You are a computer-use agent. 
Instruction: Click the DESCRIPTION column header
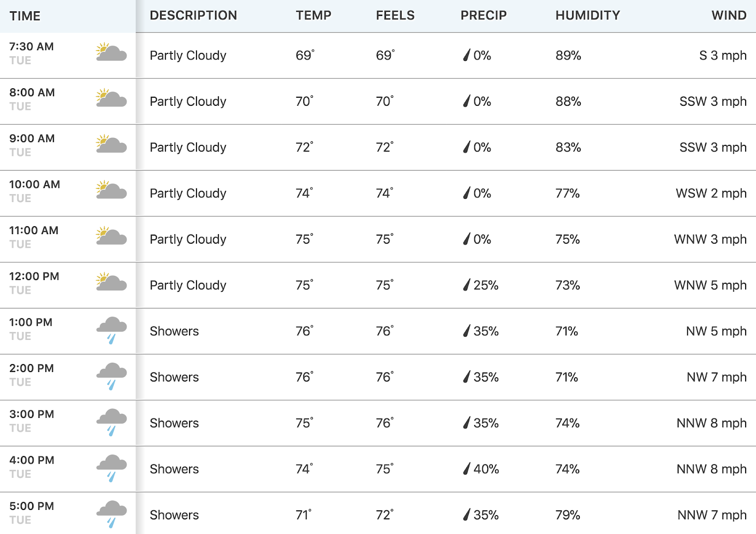pos(193,16)
